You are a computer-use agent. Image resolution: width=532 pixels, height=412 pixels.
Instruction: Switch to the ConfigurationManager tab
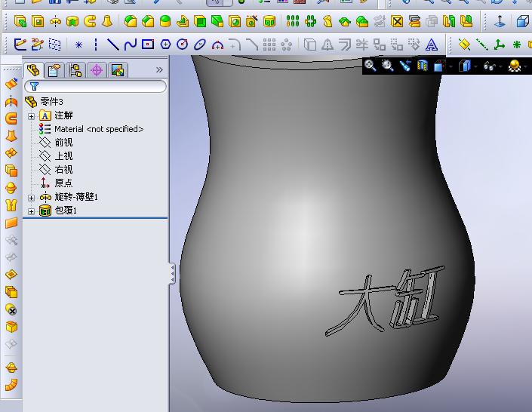point(75,70)
